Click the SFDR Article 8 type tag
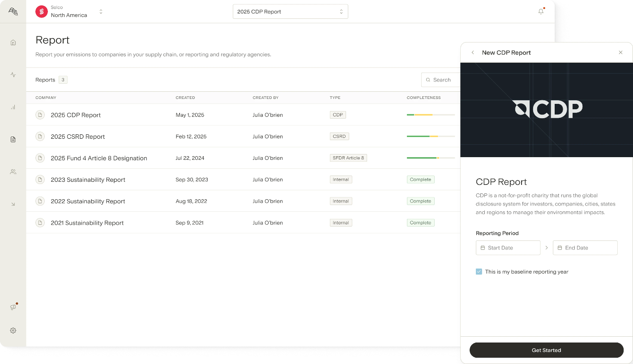This screenshot has height=364, width=633. (x=348, y=158)
